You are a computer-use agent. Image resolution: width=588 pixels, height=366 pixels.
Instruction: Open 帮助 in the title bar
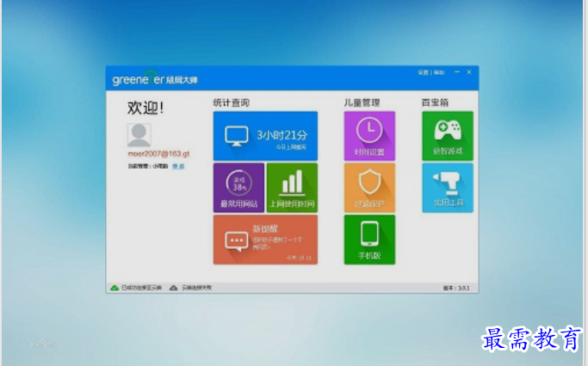pos(439,72)
